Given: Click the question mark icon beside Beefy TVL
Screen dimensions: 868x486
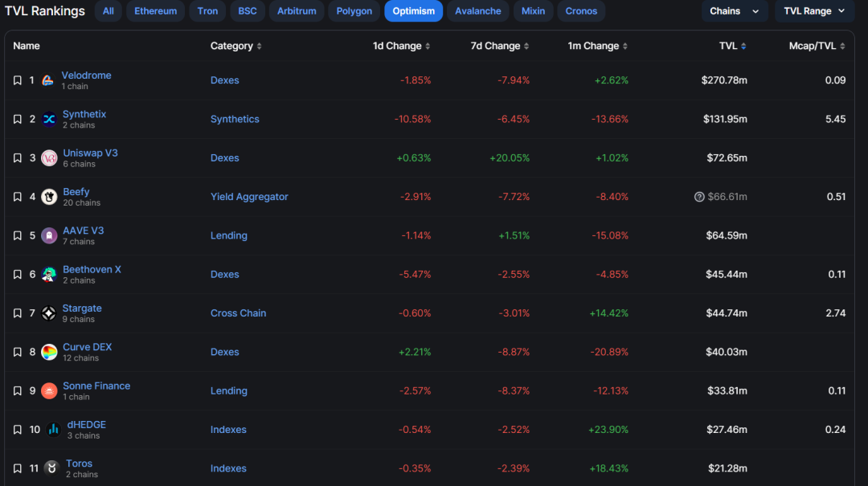Looking at the screenshot, I should [699, 197].
